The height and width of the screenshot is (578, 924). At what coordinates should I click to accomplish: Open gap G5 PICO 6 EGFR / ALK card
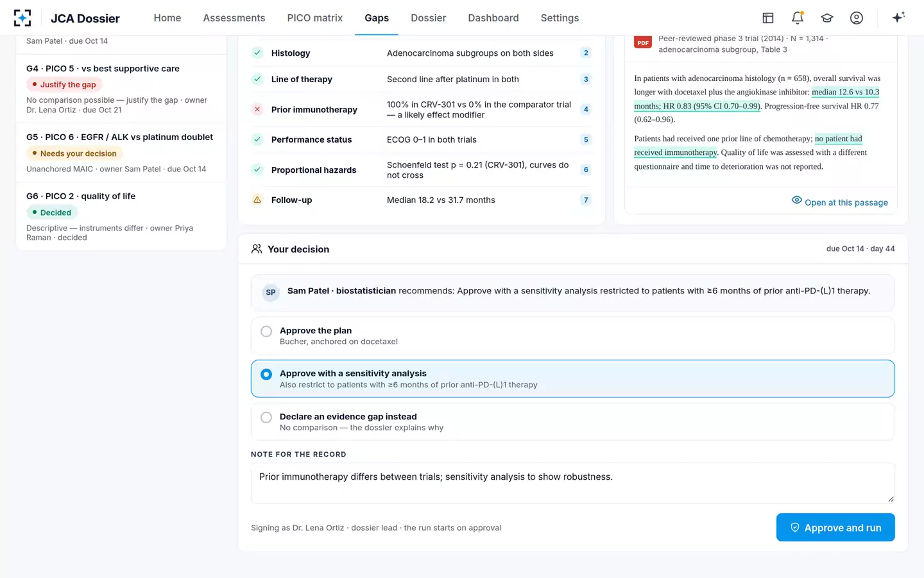[121, 153]
